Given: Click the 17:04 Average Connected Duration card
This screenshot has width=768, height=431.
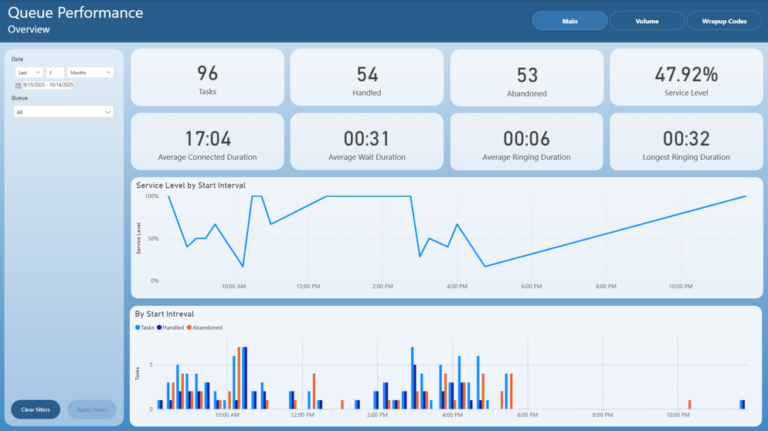Looking at the screenshot, I should [x=207, y=142].
